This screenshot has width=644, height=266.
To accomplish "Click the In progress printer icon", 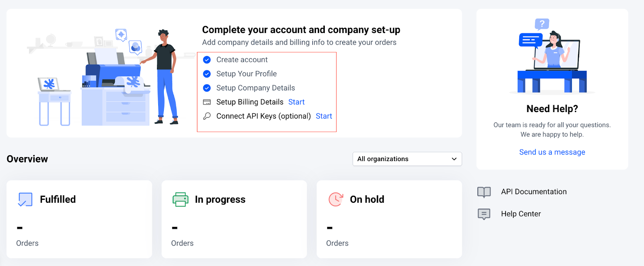I will 180,199.
